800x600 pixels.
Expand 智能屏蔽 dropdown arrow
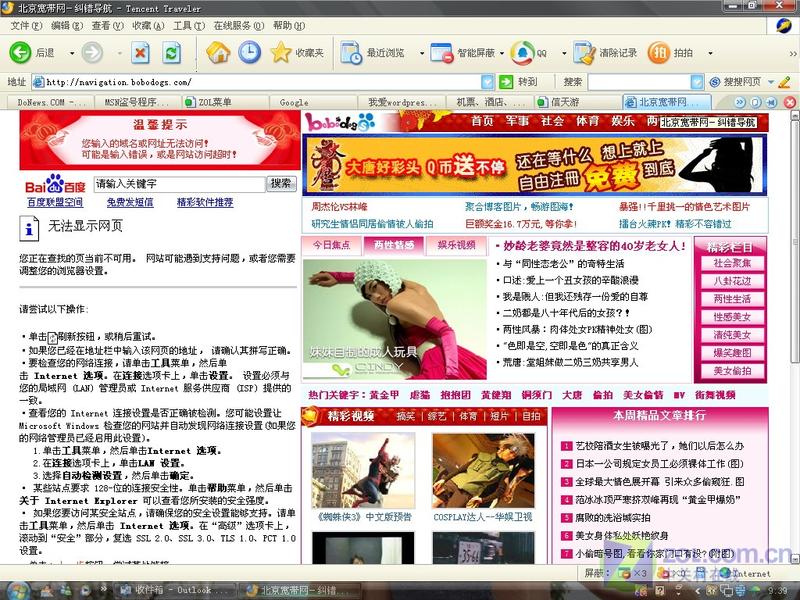tap(502, 53)
